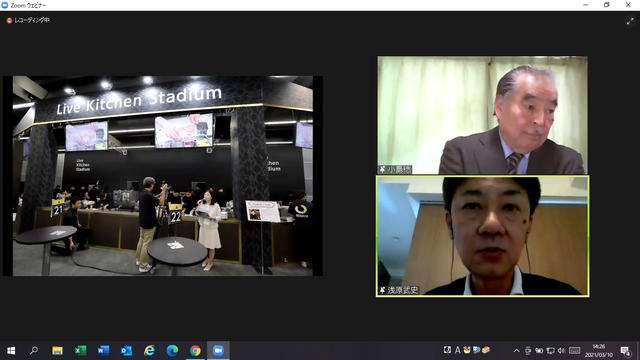Image resolution: width=640 pixels, height=360 pixels.
Task: Click the active Zoom taskbar icon
Action: (218, 351)
